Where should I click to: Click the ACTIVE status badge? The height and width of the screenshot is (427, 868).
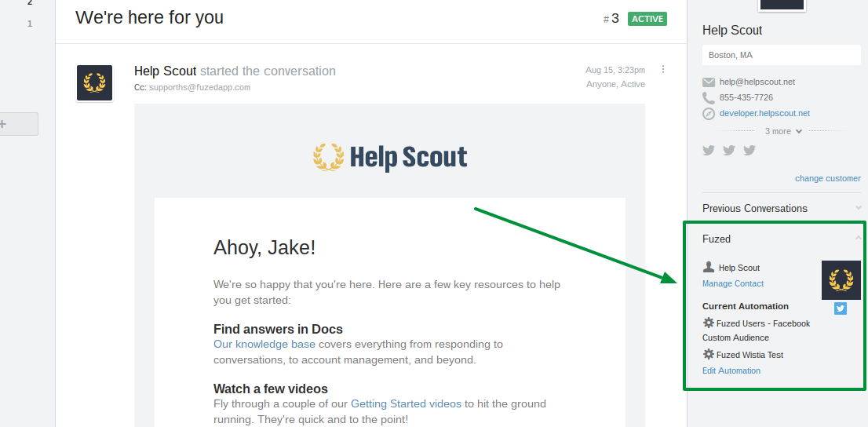(647, 19)
